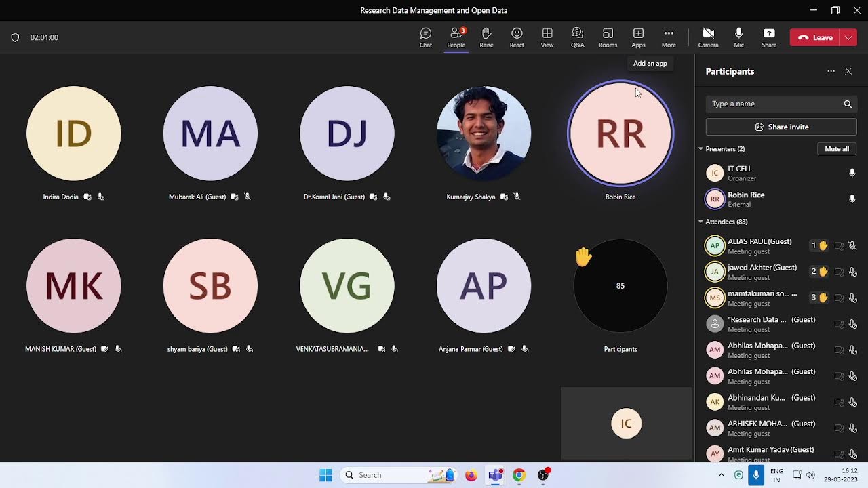Viewport: 868px width, 488px height.
Task: Mute ALIAS PAUL's microphone
Action: pos(852,246)
